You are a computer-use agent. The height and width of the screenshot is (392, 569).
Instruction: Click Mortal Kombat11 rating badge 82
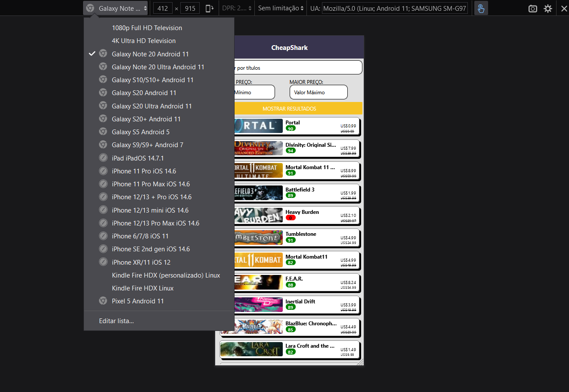click(x=291, y=262)
